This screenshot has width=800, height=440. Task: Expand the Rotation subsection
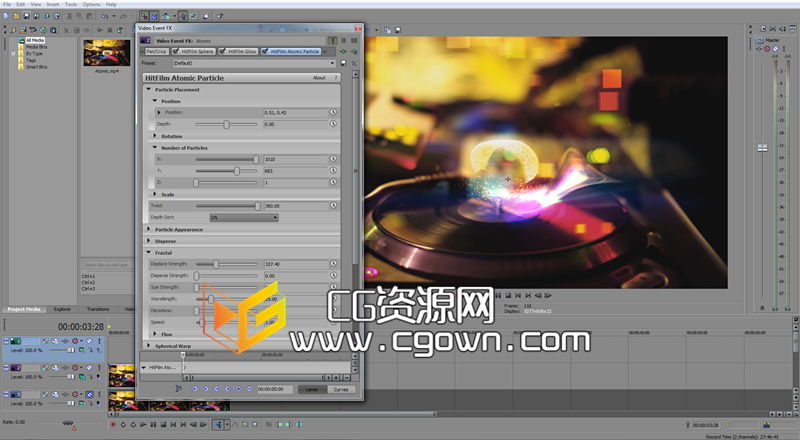tap(155, 136)
